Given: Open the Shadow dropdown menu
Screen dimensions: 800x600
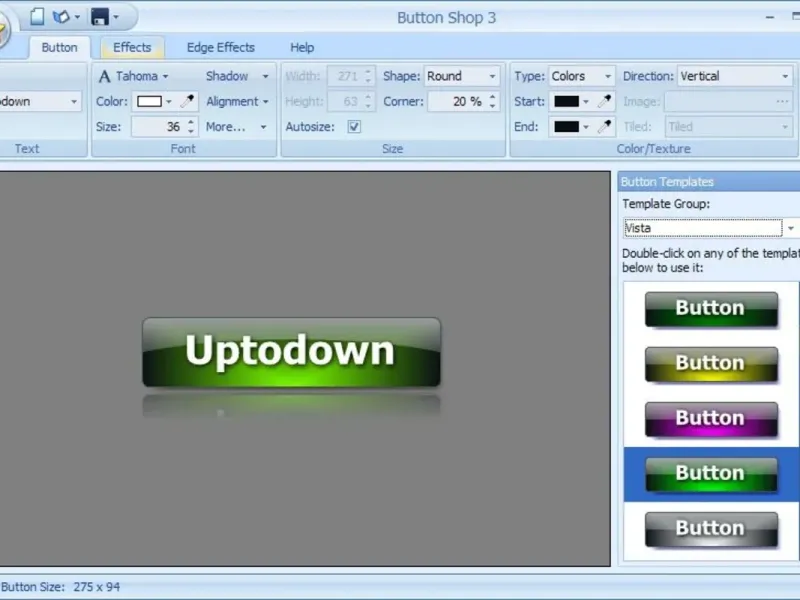Looking at the screenshot, I should coord(237,76).
